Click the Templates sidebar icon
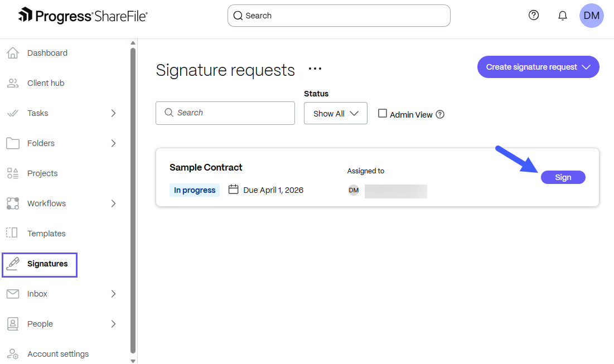This screenshot has width=614, height=364. [x=13, y=233]
